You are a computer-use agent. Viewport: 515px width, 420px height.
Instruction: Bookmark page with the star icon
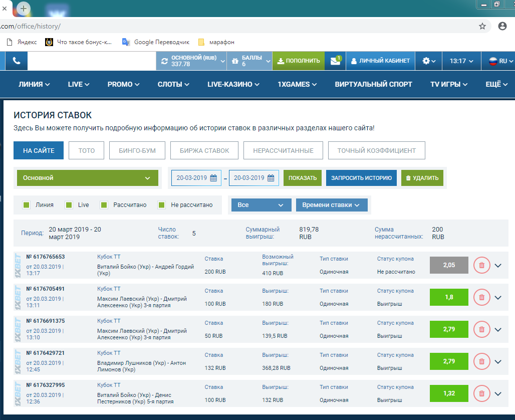[x=482, y=26]
